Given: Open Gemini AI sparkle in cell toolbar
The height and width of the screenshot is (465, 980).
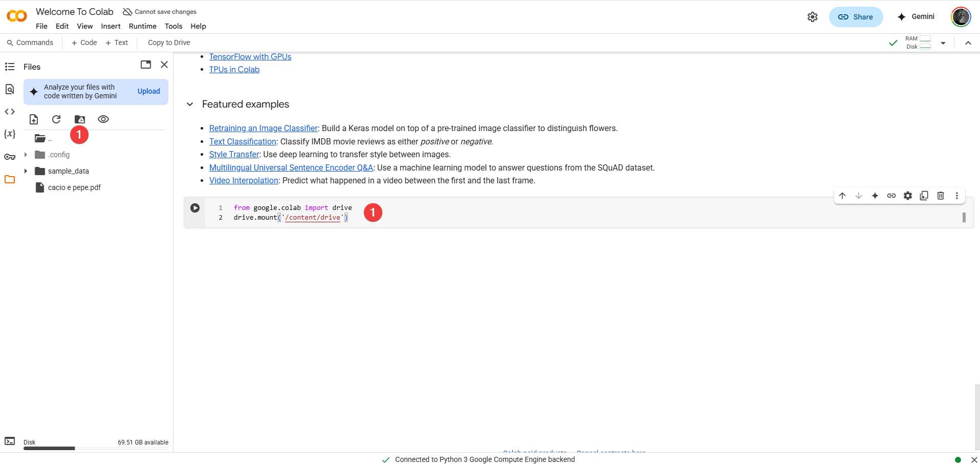Looking at the screenshot, I should (875, 196).
